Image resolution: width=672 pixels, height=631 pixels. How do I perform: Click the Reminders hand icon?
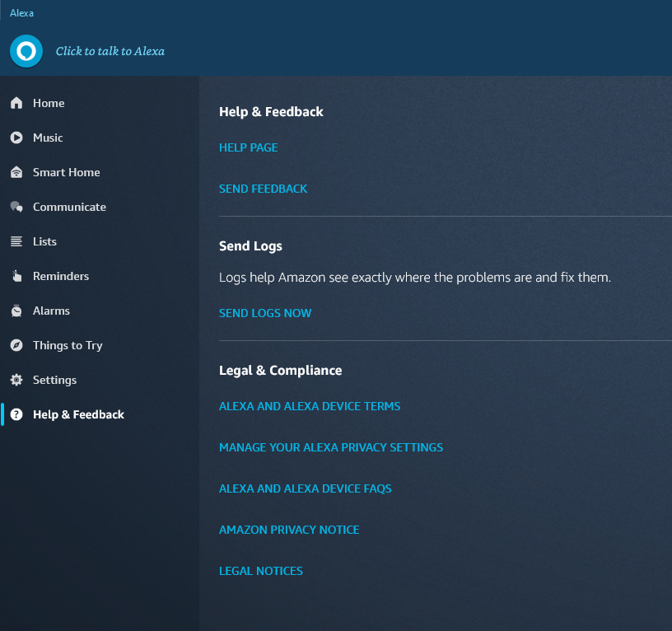(x=16, y=276)
